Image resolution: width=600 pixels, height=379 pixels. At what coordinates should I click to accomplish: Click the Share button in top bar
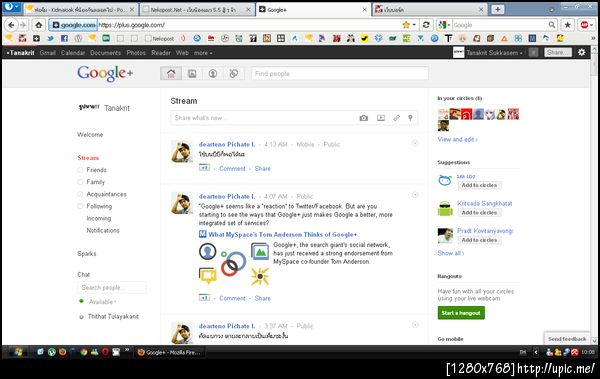(x=557, y=52)
